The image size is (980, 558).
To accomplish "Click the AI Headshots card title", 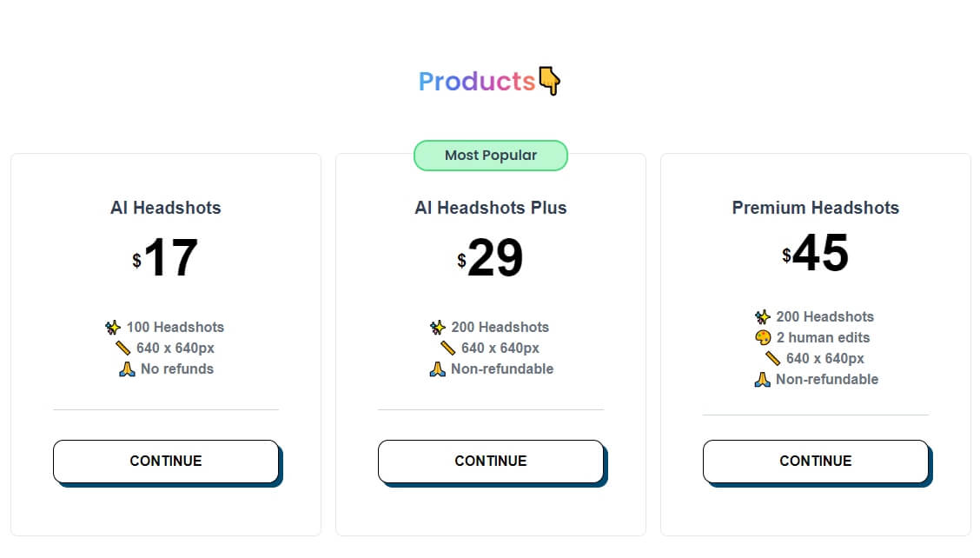I will pos(166,208).
